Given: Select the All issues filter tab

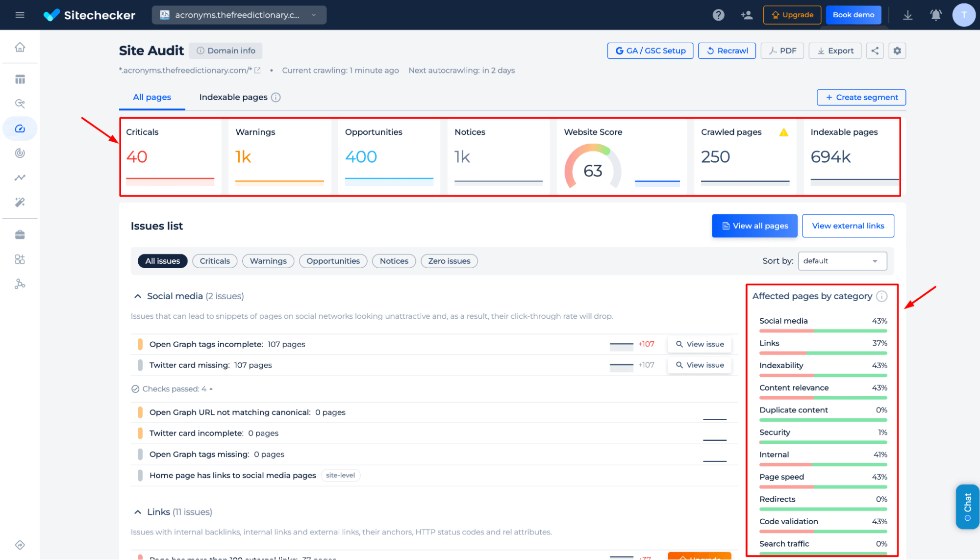Looking at the screenshot, I should (162, 260).
